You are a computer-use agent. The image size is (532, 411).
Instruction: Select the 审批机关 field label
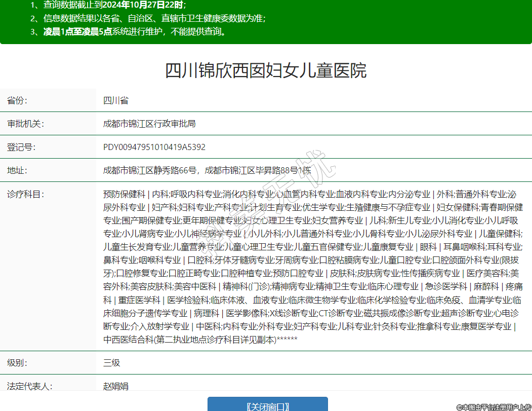click(25, 124)
